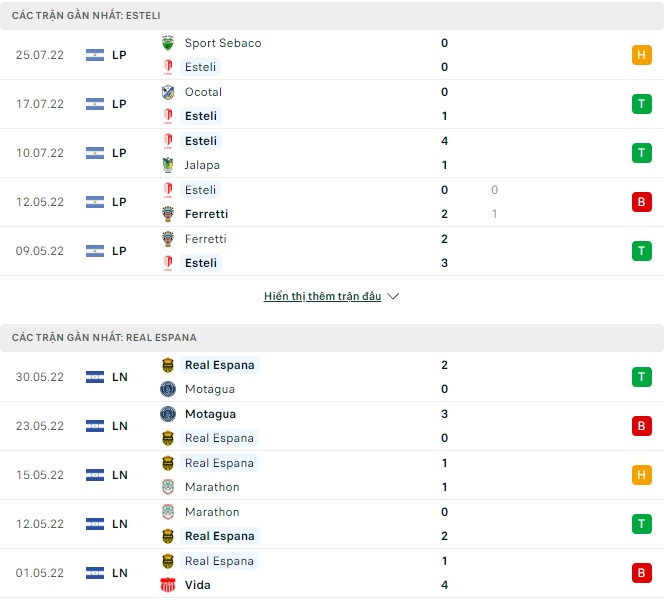Click the Jalapa team crest icon

click(168, 165)
